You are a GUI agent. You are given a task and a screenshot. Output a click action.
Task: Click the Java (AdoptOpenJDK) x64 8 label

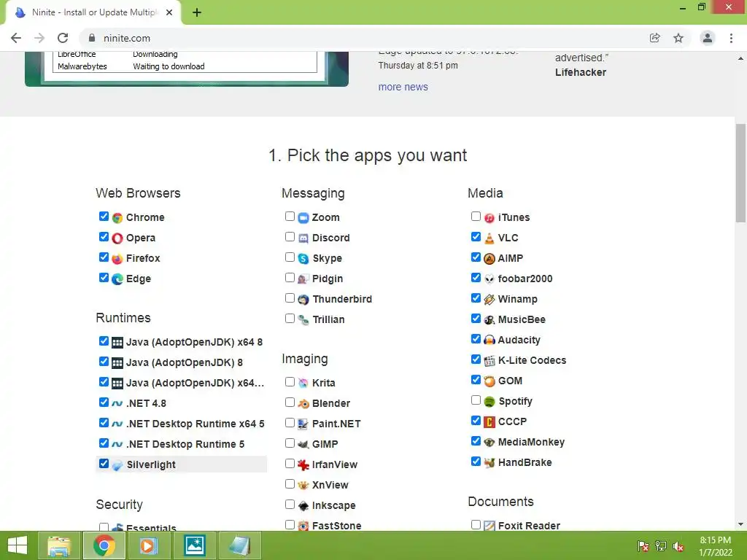(194, 343)
